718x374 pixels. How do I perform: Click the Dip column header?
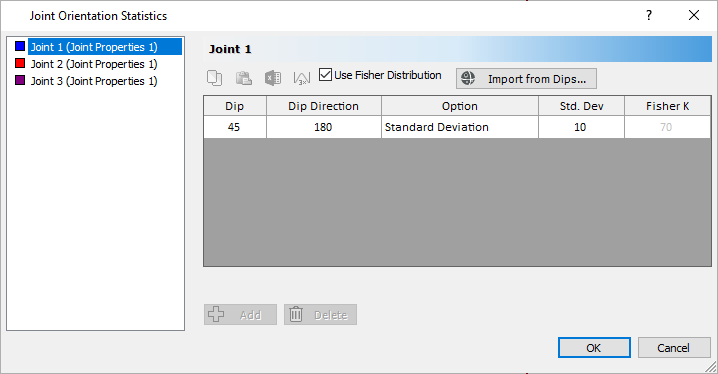pyautogui.click(x=234, y=106)
